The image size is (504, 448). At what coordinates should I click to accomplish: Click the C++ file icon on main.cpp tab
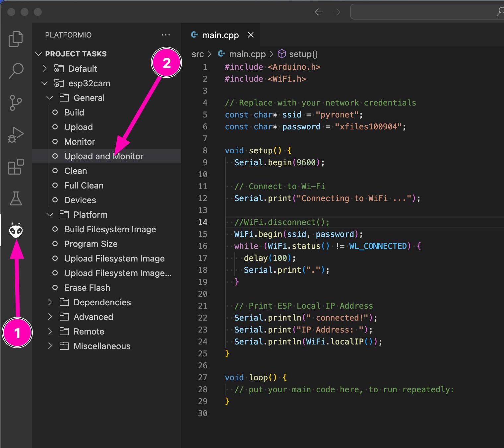tap(195, 35)
